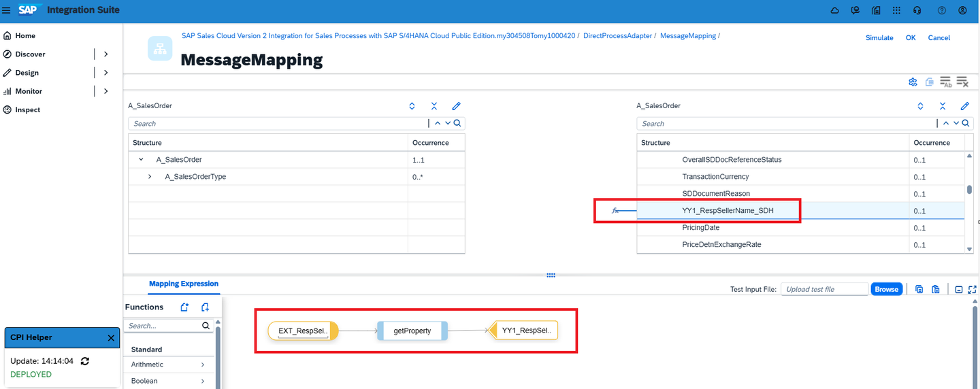Click the Upload test file field

coord(824,289)
